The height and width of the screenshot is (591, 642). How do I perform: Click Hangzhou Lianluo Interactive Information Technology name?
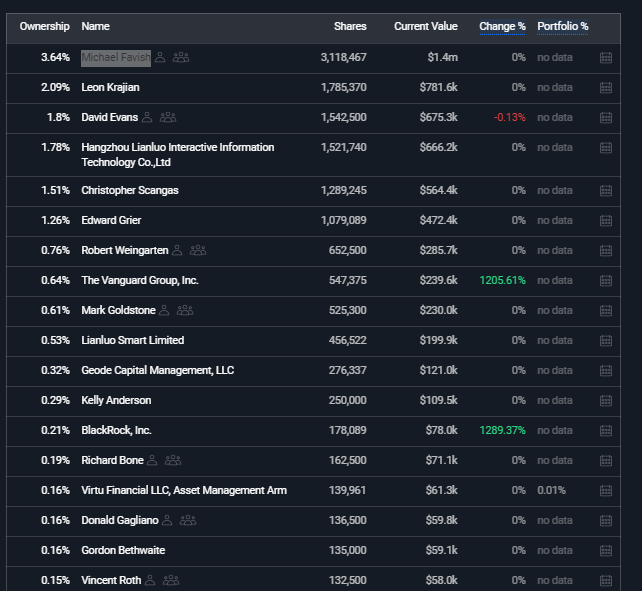click(x=178, y=155)
